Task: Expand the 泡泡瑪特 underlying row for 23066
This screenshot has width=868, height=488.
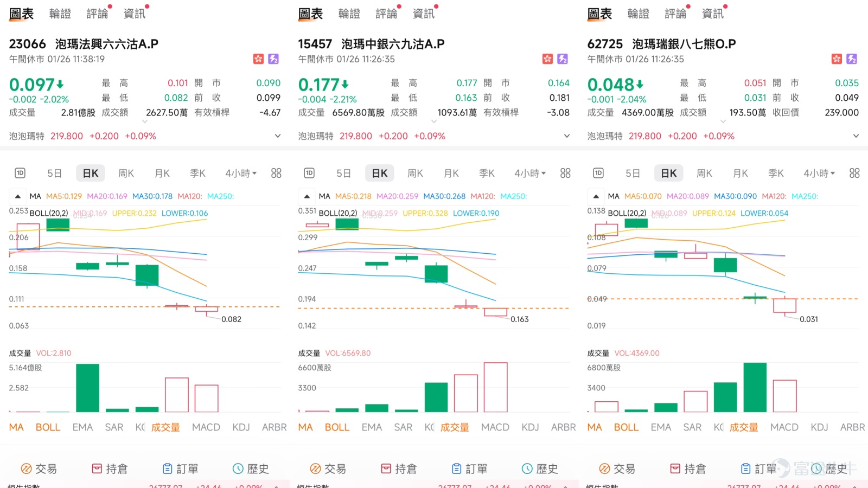Action: [278, 136]
